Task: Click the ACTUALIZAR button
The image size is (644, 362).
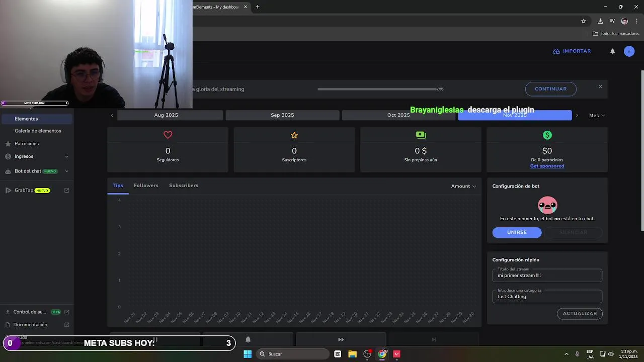Action: [x=580, y=313]
